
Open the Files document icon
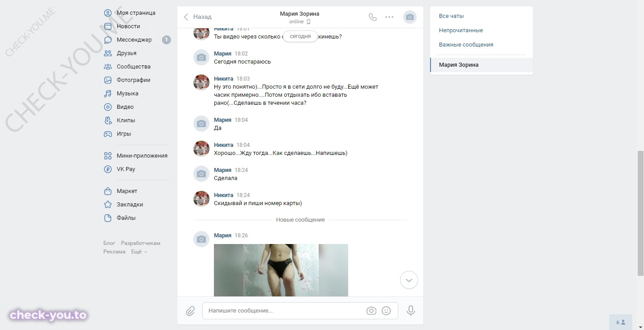[x=108, y=218]
